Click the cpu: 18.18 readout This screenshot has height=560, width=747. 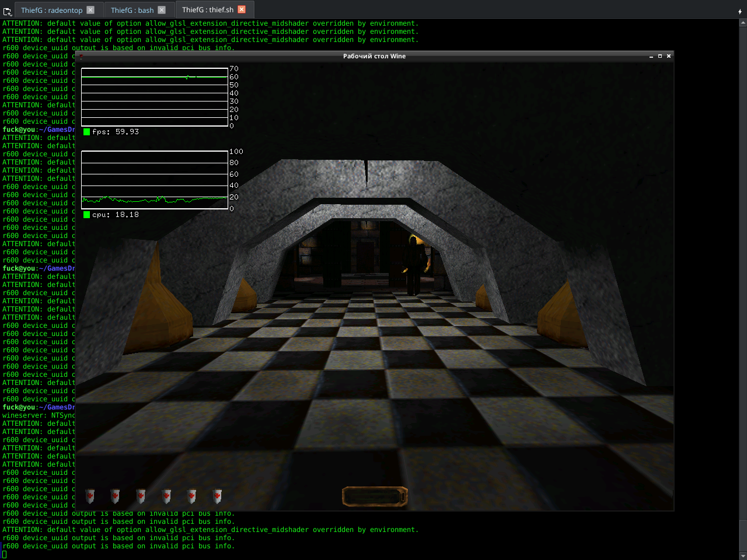(x=116, y=215)
